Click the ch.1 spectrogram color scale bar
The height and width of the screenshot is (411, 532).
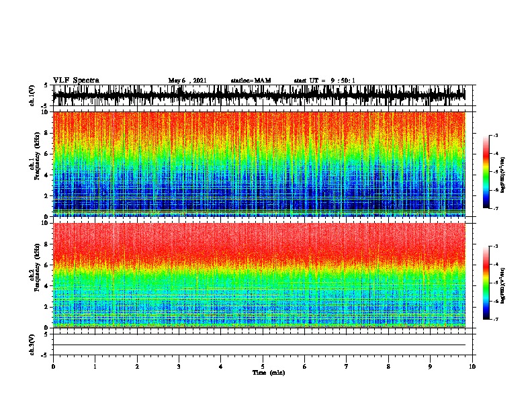(486, 172)
